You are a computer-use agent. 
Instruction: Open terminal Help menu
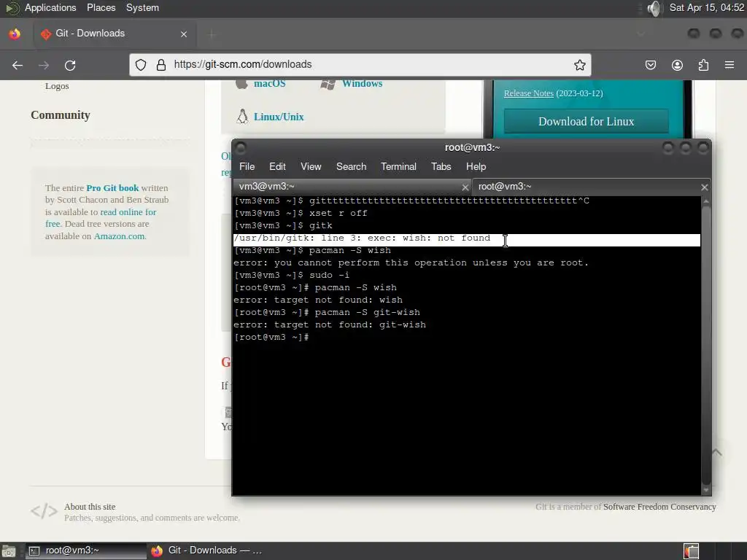pyautogui.click(x=476, y=167)
